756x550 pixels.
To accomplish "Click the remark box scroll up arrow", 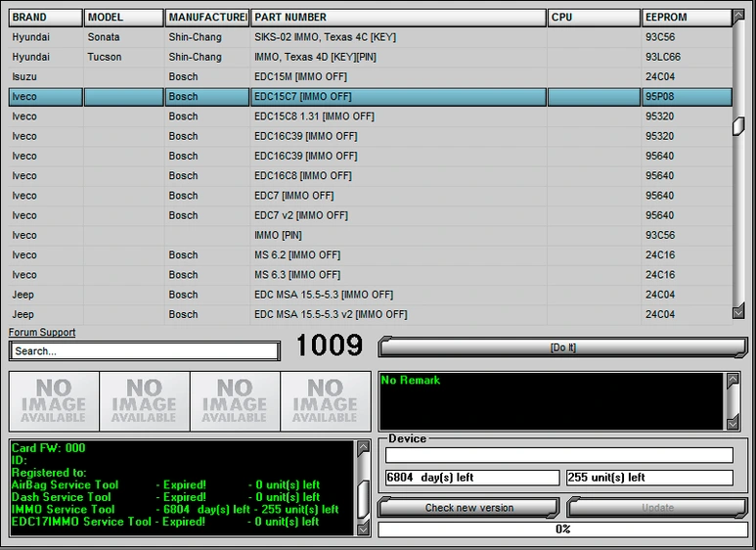I will coord(733,379).
